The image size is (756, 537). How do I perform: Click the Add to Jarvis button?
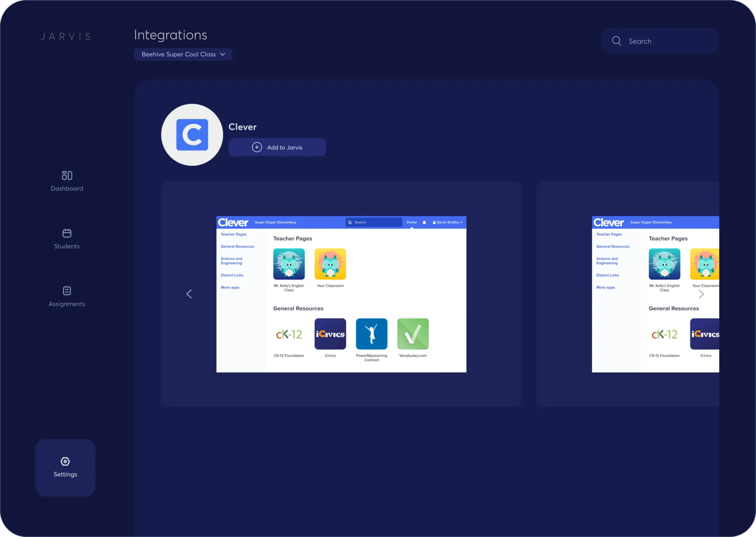pos(277,147)
